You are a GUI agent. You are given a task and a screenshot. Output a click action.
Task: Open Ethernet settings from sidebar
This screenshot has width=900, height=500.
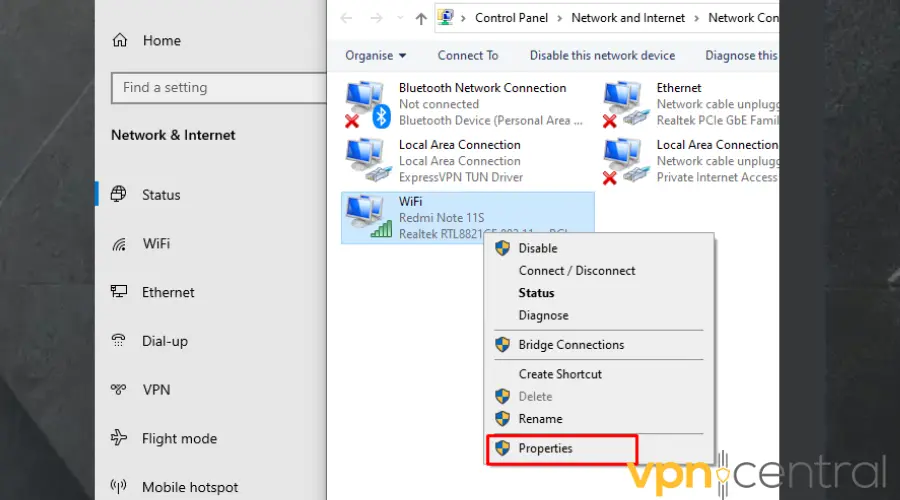[x=167, y=293]
